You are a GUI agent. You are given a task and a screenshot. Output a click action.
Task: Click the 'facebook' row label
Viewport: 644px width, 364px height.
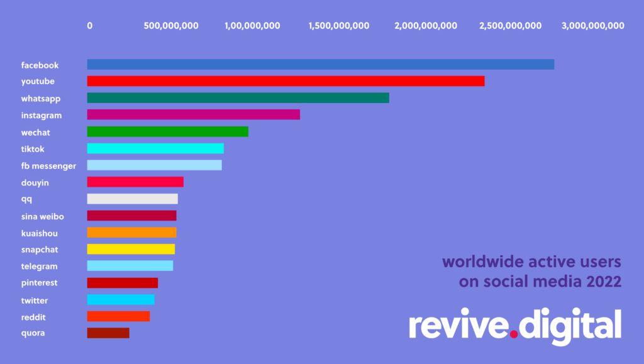(x=40, y=65)
